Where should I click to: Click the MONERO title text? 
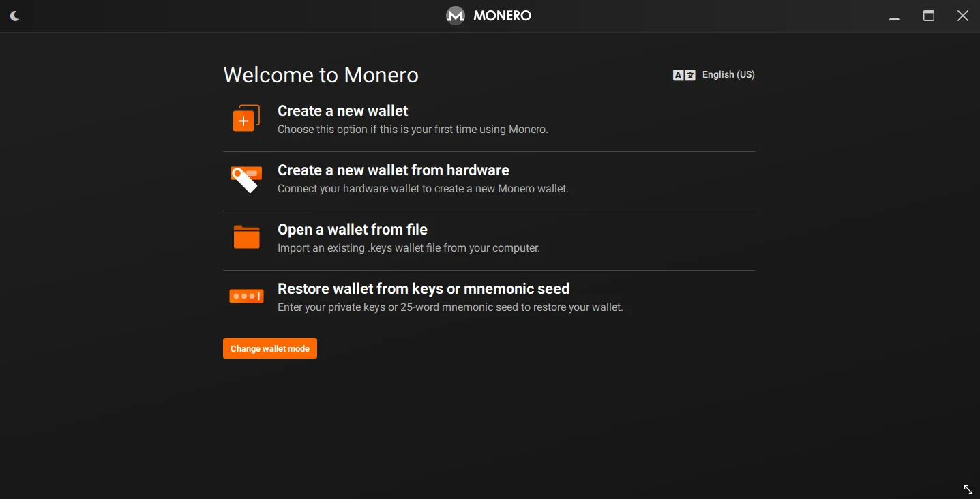pyautogui.click(x=503, y=16)
